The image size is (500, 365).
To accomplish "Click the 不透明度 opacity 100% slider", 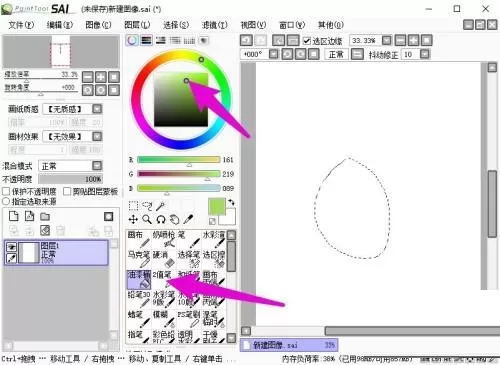I will tap(70, 179).
